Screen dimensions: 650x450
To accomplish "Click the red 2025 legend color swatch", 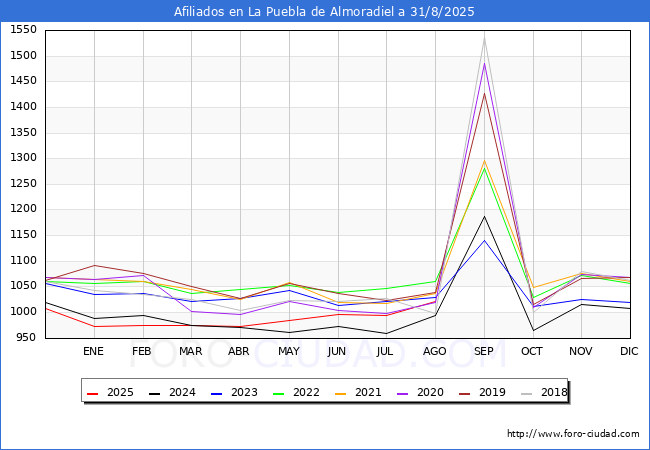I will tap(92, 393).
